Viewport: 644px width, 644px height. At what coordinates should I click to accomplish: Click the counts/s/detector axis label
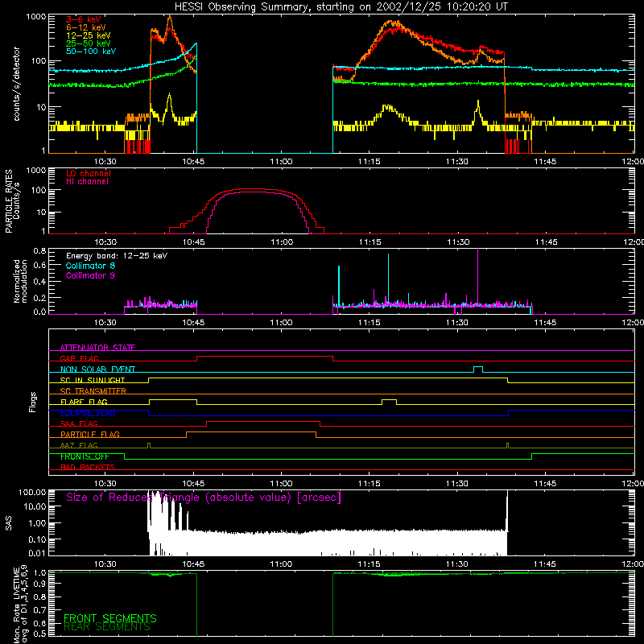point(16,84)
